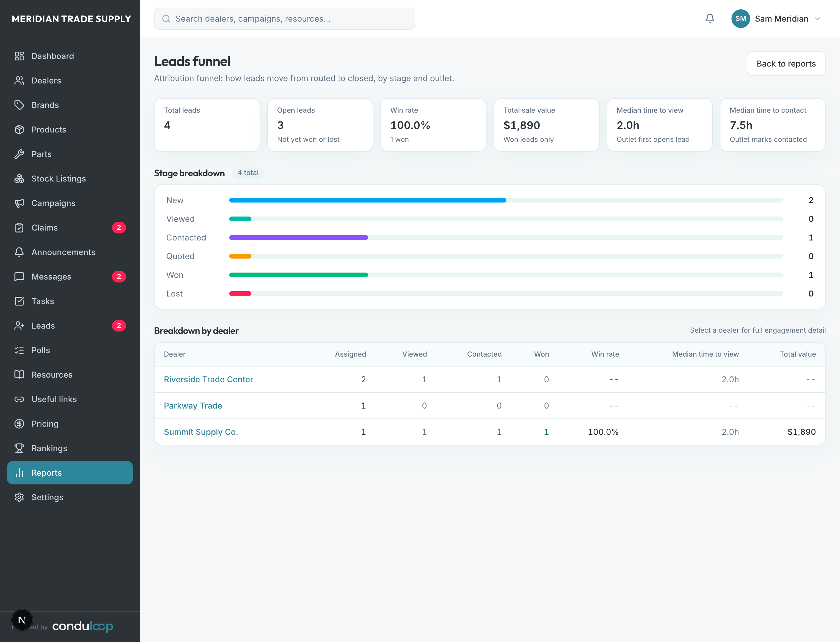Click the Reports bar chart icon

point(19,473)
